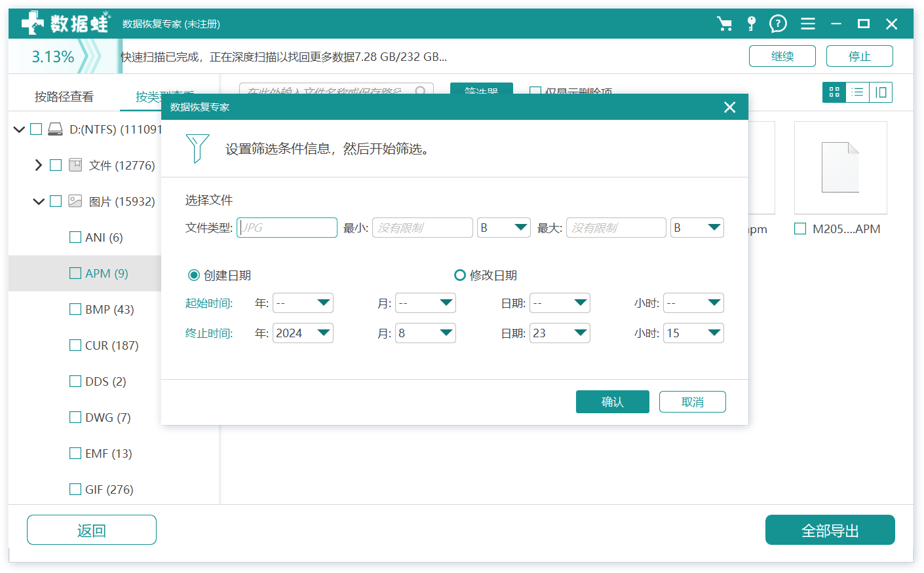Tick the 图片 (15932) checkbox
This screenshot has width=924, height=573.
click(56, 201)
